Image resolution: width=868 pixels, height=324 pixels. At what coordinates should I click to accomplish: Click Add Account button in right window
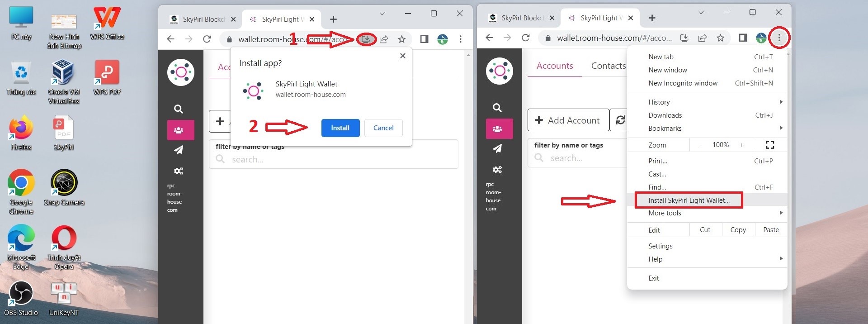(568, 120)
